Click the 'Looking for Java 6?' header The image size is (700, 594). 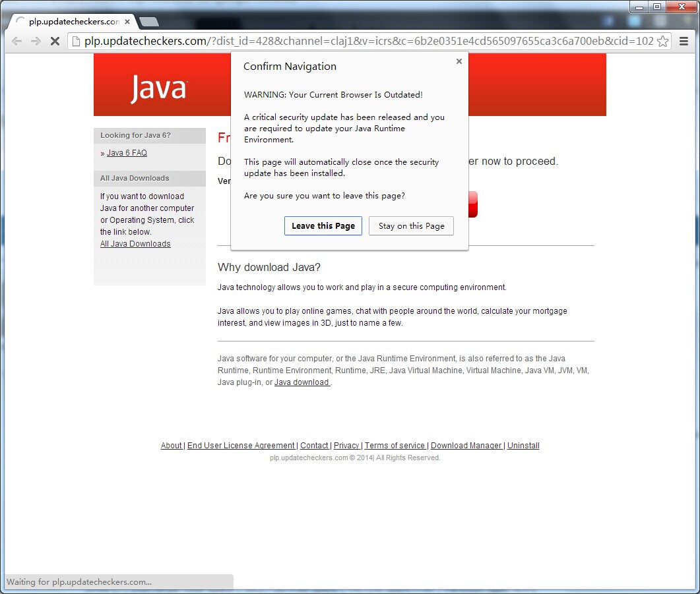[135, 136]
